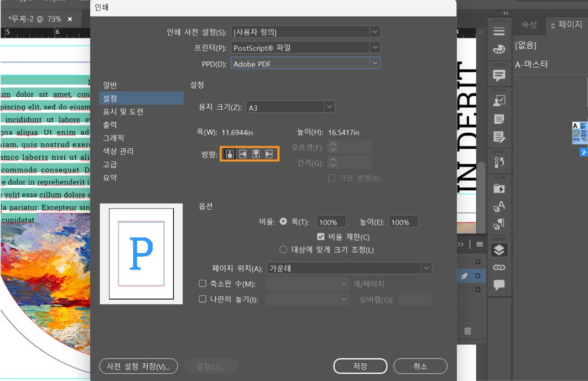Viewport: 588px width, 381px height.
Task: Switch to the 속성 panel tab
Action: pos(529,25)
